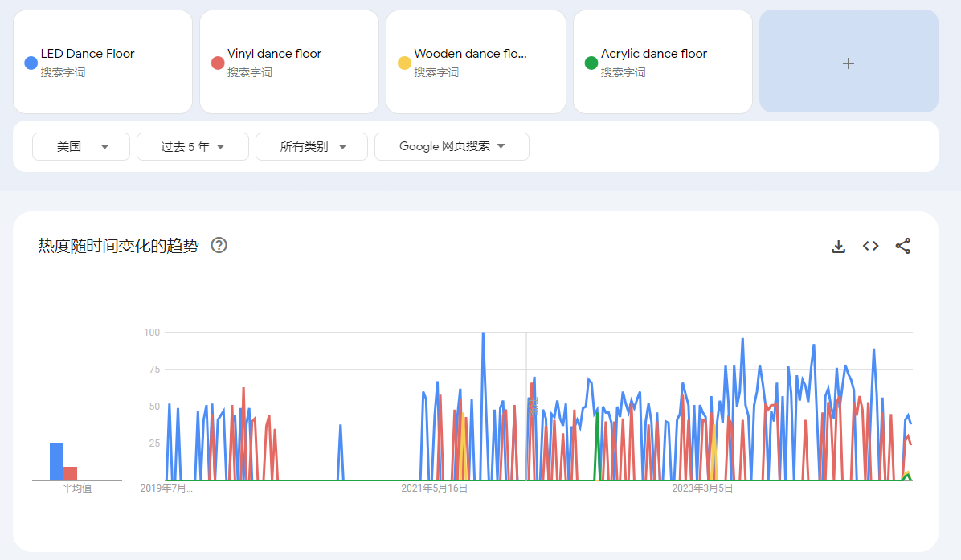This screenshot has height=560, width=961.
Task: Click the red average bar in 平均值
Action: click(x=71, y=473)
